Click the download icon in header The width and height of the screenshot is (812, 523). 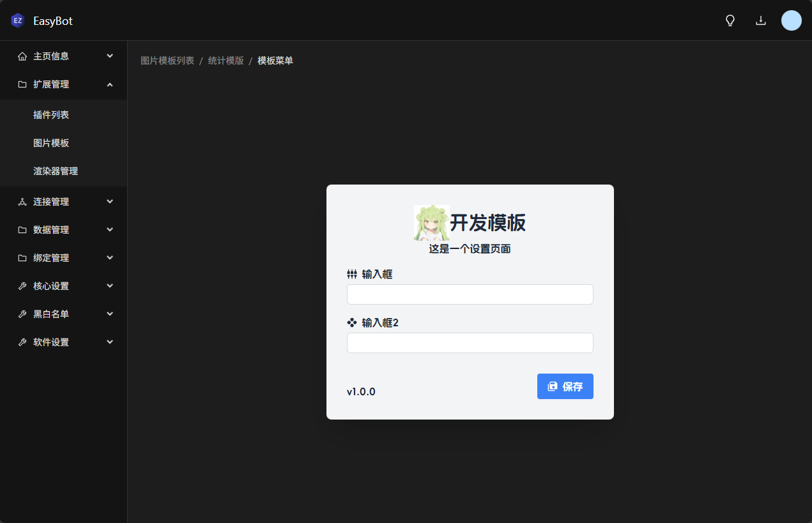click(x=761, y=20)
